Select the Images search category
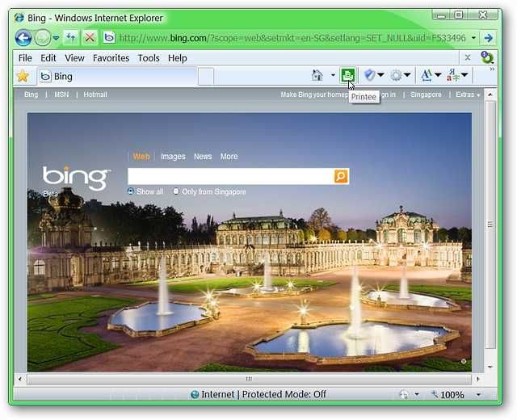Viewport: 517px width, 420px height. [x=173, y=156]
